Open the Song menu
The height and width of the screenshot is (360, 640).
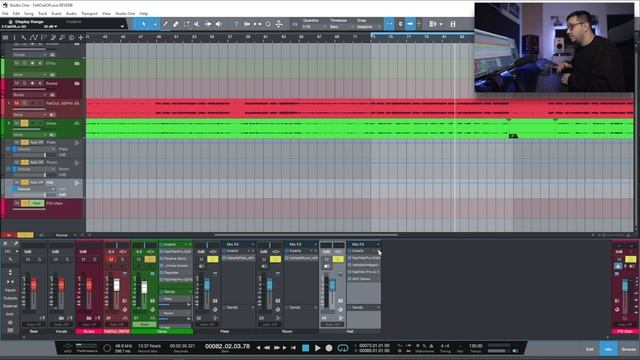tap(29, 13)
